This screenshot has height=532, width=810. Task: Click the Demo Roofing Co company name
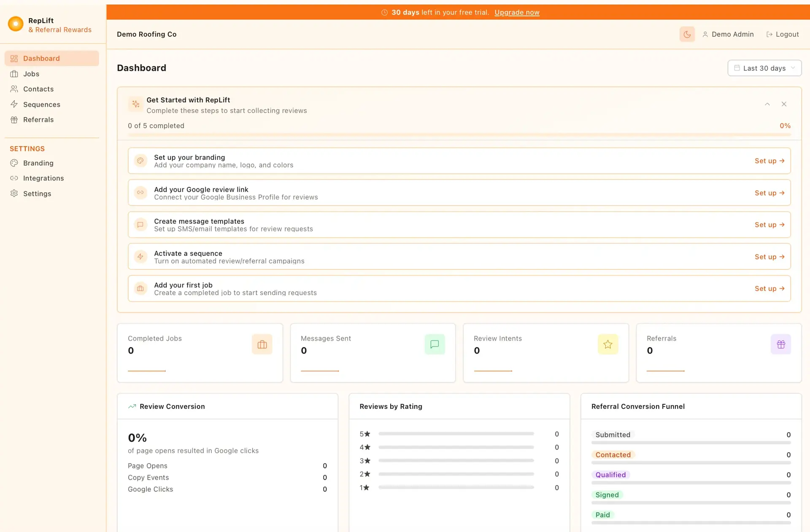146,34
